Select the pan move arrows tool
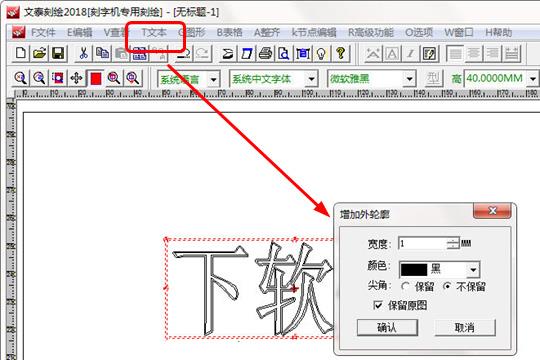Image resolution: width=540 pixels, height=360 pixels. (76, 79)
